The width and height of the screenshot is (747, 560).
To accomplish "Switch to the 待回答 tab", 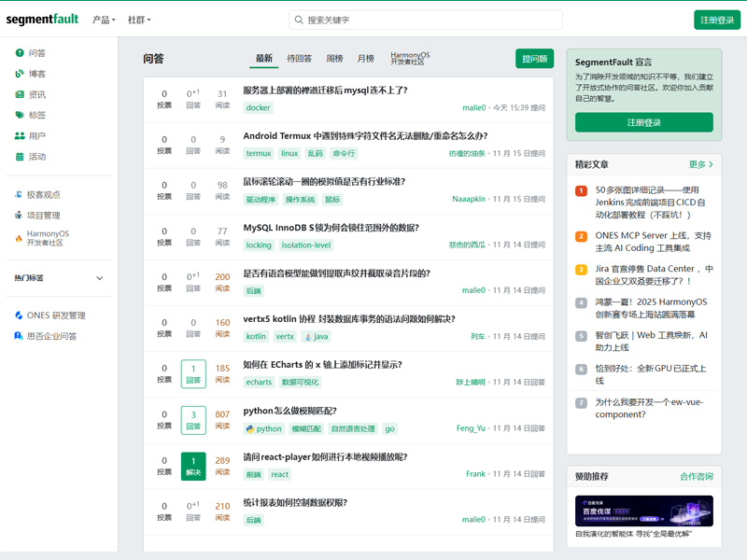I will tap(299, 59).
